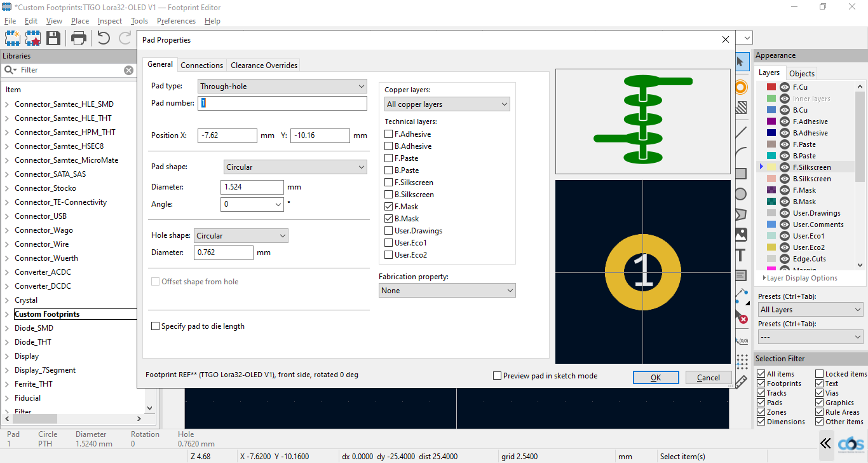
Task: Click the Save floppy disk icon
Action: pos(53,38)
